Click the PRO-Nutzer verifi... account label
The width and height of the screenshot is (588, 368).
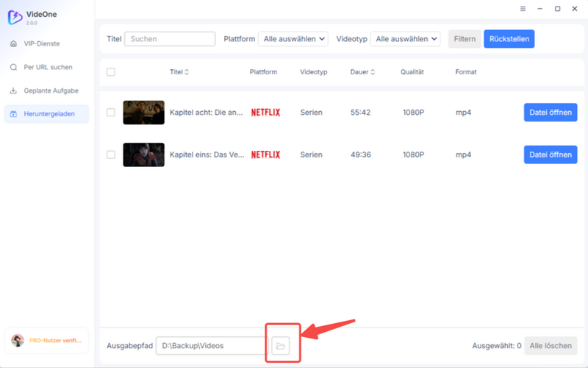point(56,341)
